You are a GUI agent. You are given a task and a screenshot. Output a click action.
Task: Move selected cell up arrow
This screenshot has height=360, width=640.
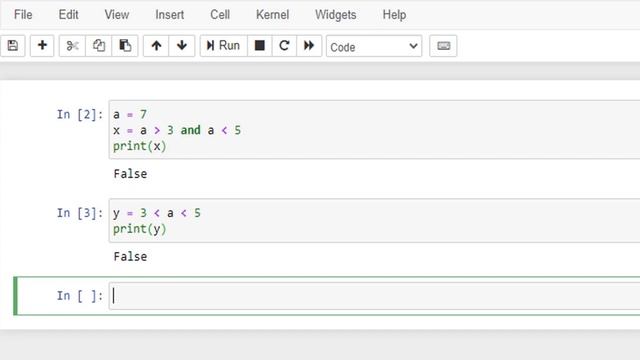(x=156, y=46)
